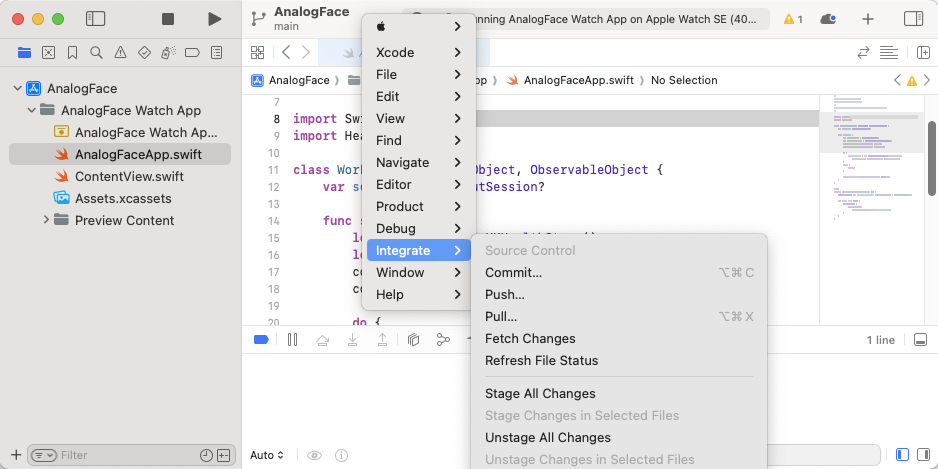
Task: Open the Window menu
Action: (x=419, y=273)
